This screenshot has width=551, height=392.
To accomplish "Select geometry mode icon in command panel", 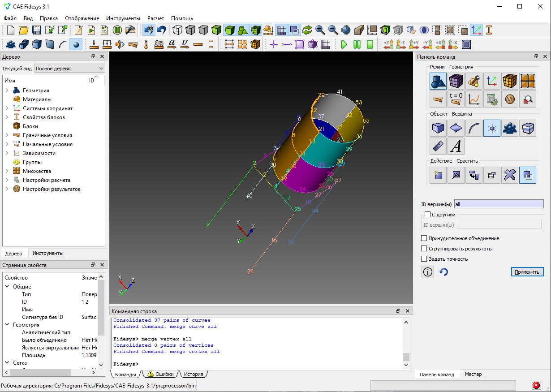I will pyautogui.click(x=438, y=82).
